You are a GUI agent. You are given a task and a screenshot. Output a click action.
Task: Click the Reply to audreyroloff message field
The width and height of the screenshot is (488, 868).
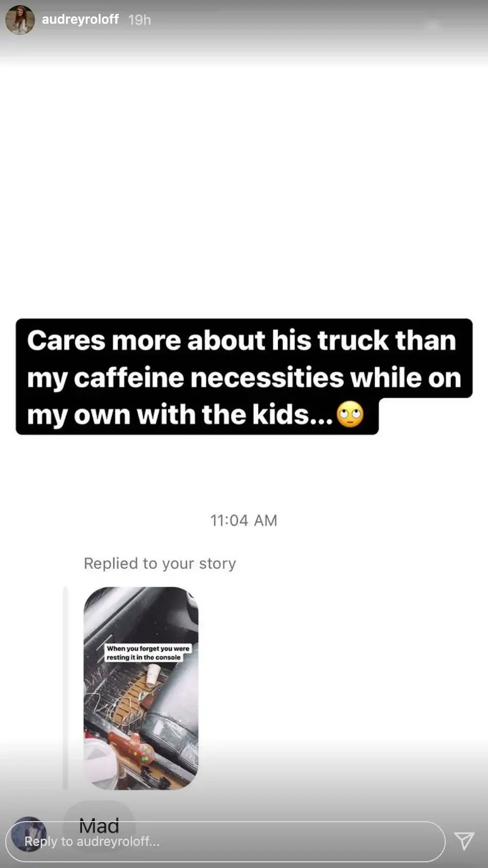pos(225,841)
